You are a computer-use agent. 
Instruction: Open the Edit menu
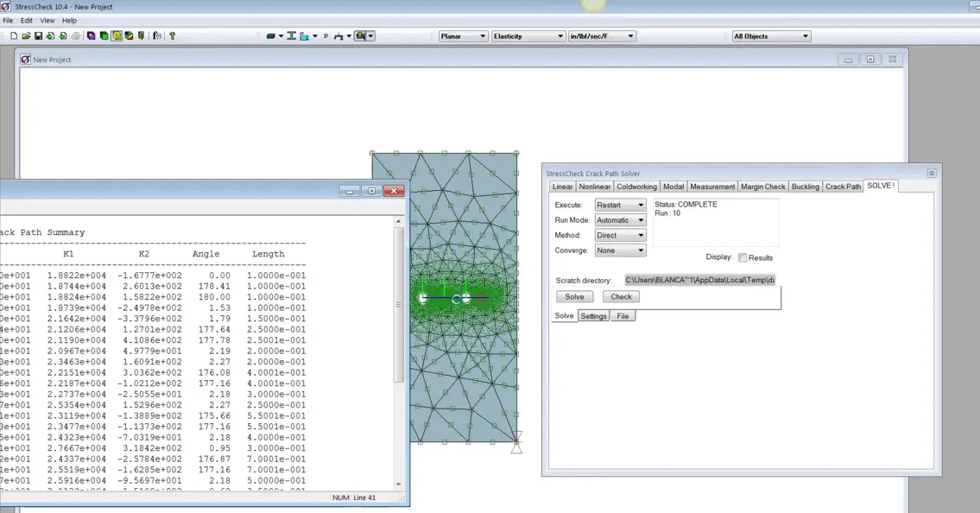tap(27, 20)
